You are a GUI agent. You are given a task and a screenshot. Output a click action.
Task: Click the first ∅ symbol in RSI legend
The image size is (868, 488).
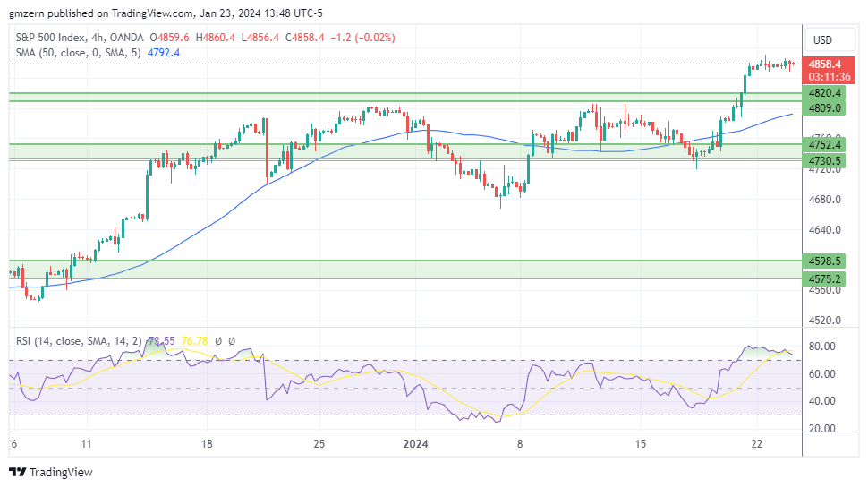pos(218,341)
